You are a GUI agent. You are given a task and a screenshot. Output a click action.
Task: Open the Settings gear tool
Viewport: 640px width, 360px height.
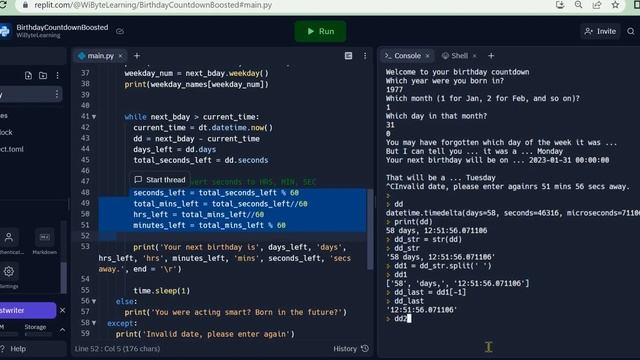tap(9, 271)
